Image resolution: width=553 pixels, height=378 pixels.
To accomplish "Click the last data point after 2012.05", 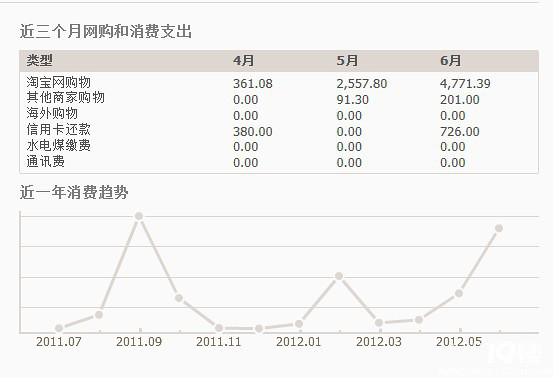I will [499, 228].
